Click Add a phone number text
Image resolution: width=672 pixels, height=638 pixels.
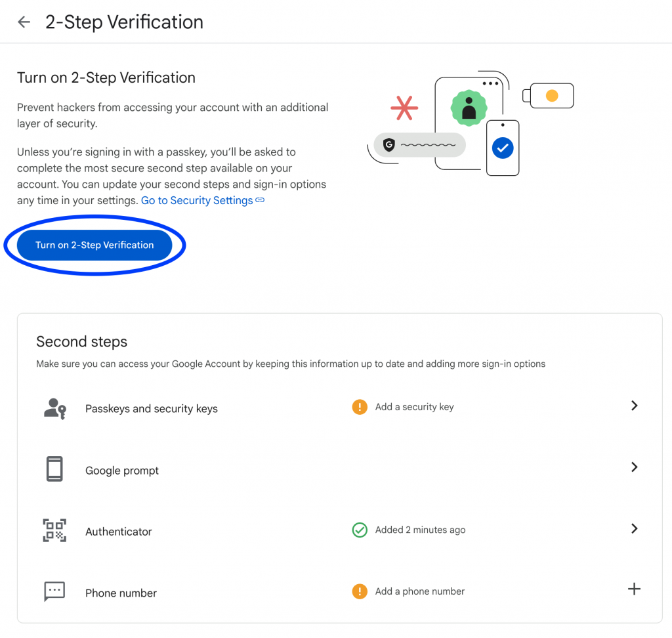pos(420,591)
